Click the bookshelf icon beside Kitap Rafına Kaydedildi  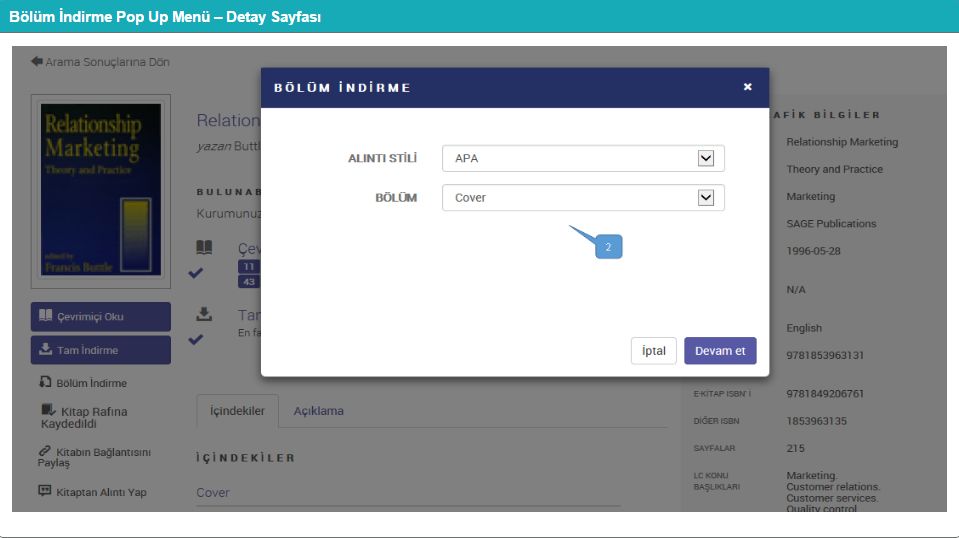pos(48,410)
